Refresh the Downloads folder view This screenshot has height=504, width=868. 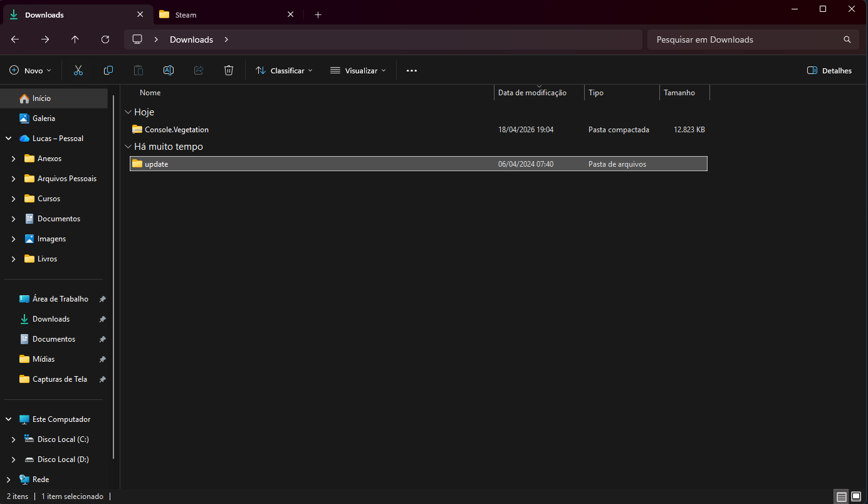(x=105, y=39)
